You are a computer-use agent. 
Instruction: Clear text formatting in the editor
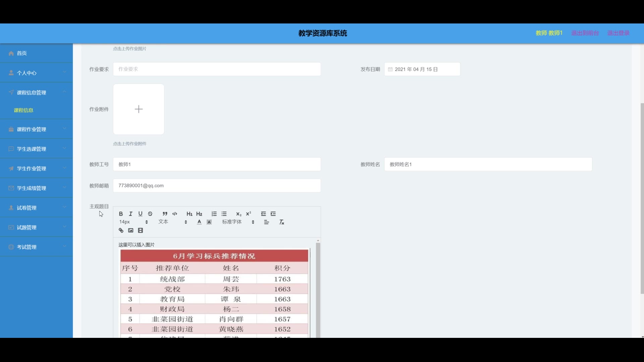click(x=282, y=222)
